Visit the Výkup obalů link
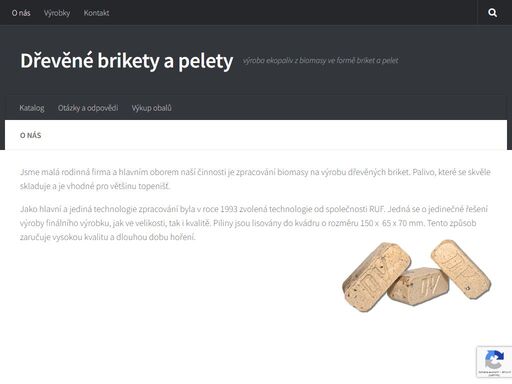The image size is (512, 384). pos(151,108)
